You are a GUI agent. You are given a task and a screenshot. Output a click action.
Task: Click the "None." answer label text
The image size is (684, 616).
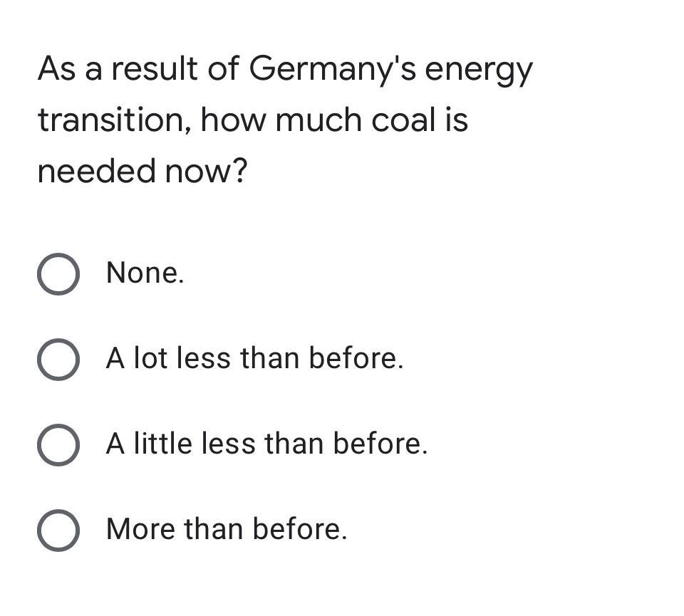tap(145, 273)
